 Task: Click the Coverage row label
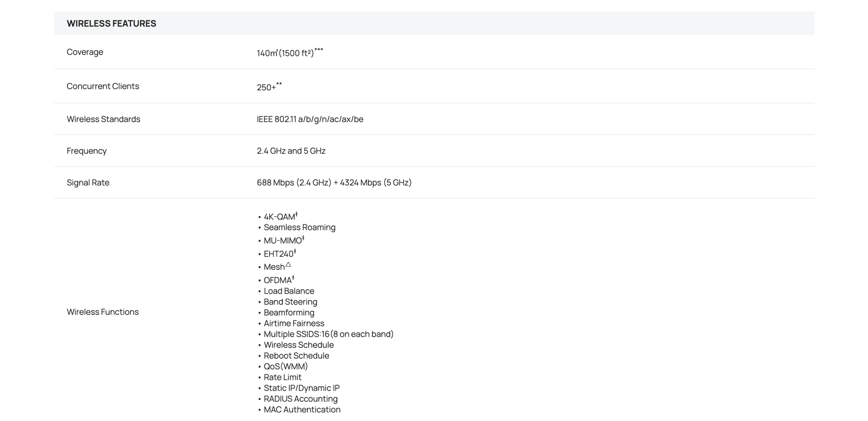tap(85, 52)
